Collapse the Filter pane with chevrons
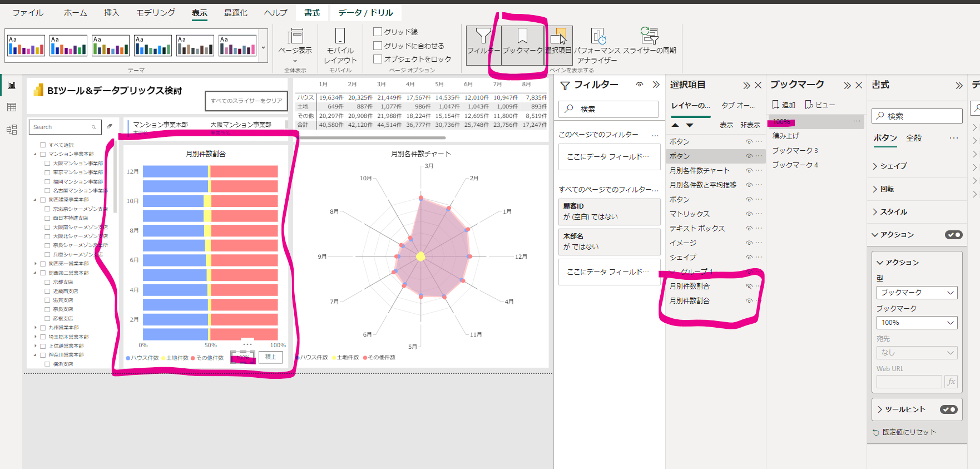 point(656,85)
